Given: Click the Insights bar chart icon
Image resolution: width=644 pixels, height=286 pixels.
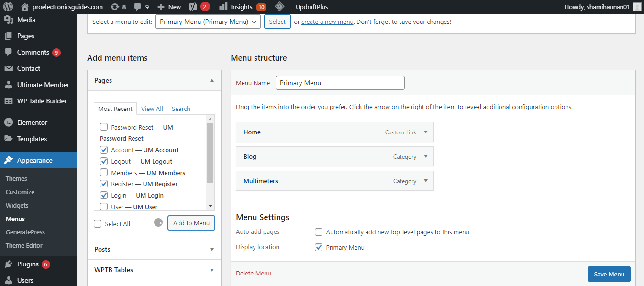Looking at the screenshot, I should [223, 7].
